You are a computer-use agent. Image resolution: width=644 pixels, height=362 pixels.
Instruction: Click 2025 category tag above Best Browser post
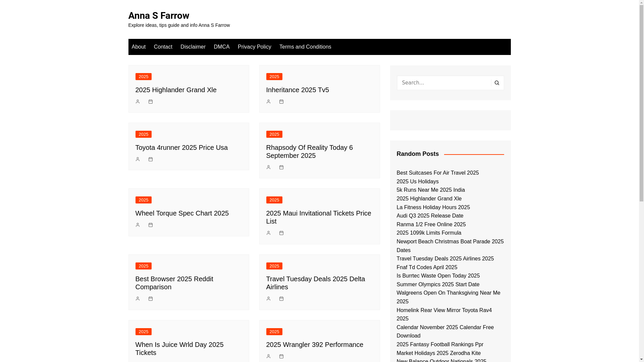click(144, 266)
